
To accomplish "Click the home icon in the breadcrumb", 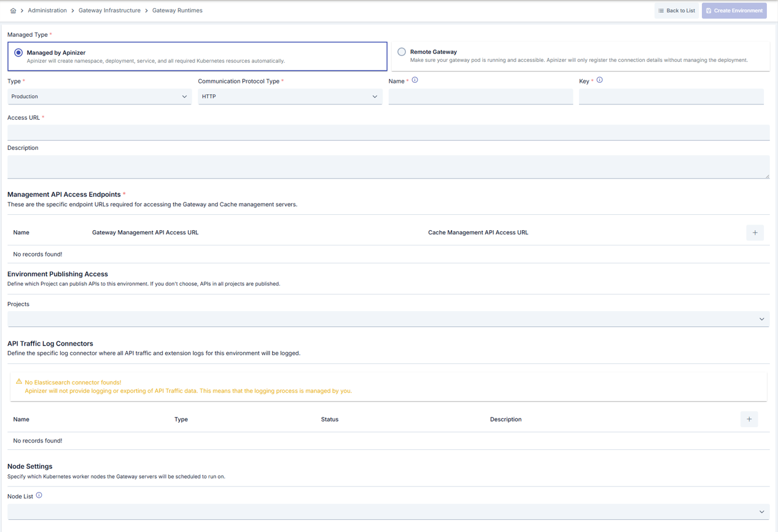I will 12,10.
